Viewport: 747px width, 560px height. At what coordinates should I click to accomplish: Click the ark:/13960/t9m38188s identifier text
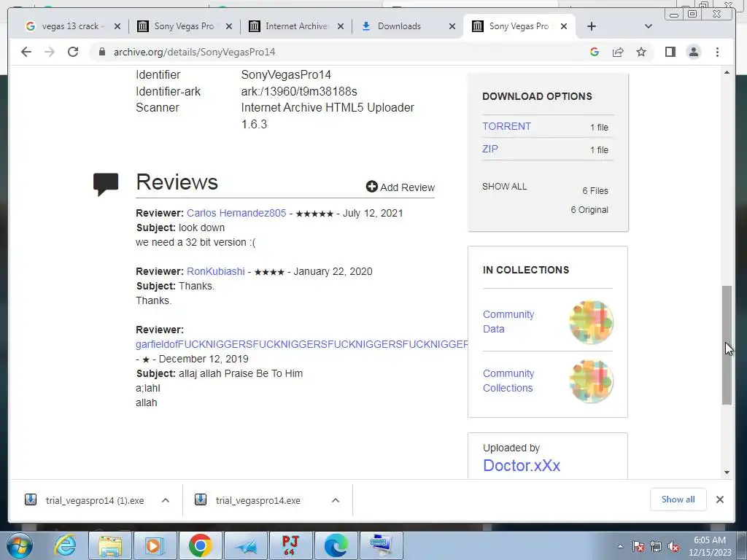click(x=298, y=91)
